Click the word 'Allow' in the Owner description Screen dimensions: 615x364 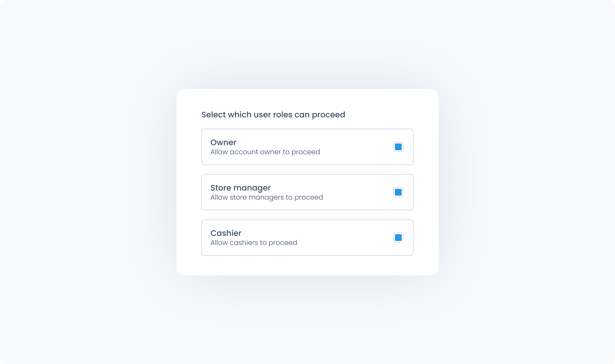(219, 152)
